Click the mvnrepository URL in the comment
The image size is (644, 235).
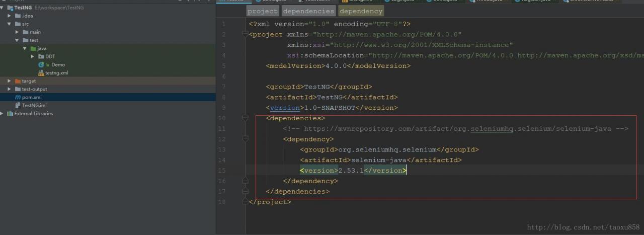[x=457, y=128]
